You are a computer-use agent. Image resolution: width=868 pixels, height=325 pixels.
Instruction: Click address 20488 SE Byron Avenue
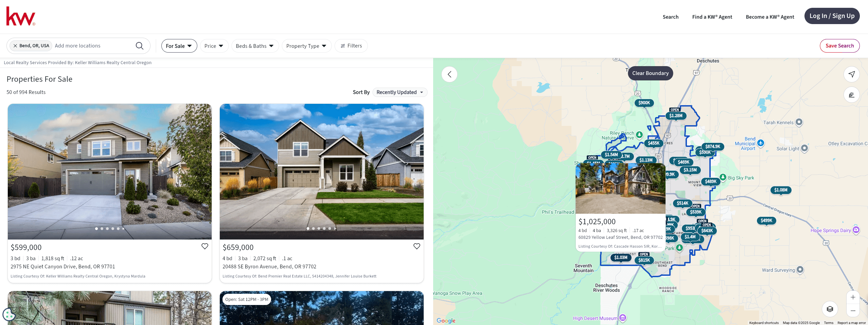coord(269,267)
